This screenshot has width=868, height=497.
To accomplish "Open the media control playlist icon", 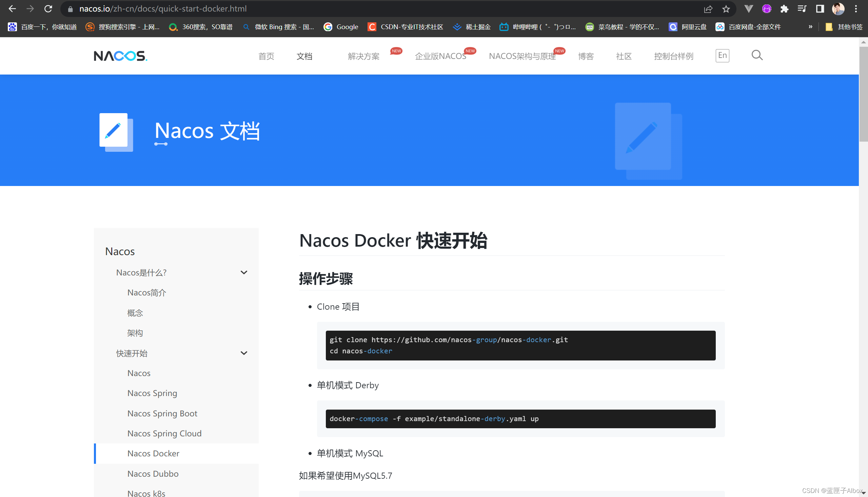I will point(802,9).
